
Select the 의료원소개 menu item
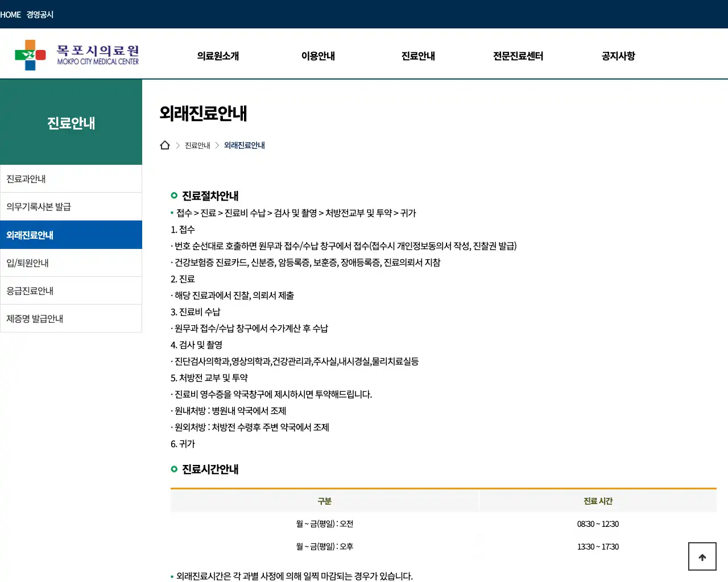(218, 56)
